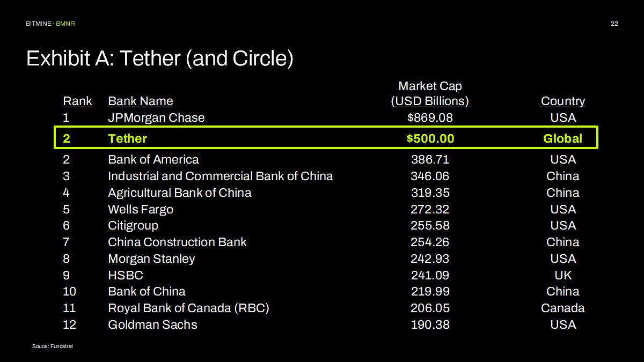This screenshot has height=362, width=644.
Task: Click the Exhibit A slide title
Action: click(x=159, y=58)
